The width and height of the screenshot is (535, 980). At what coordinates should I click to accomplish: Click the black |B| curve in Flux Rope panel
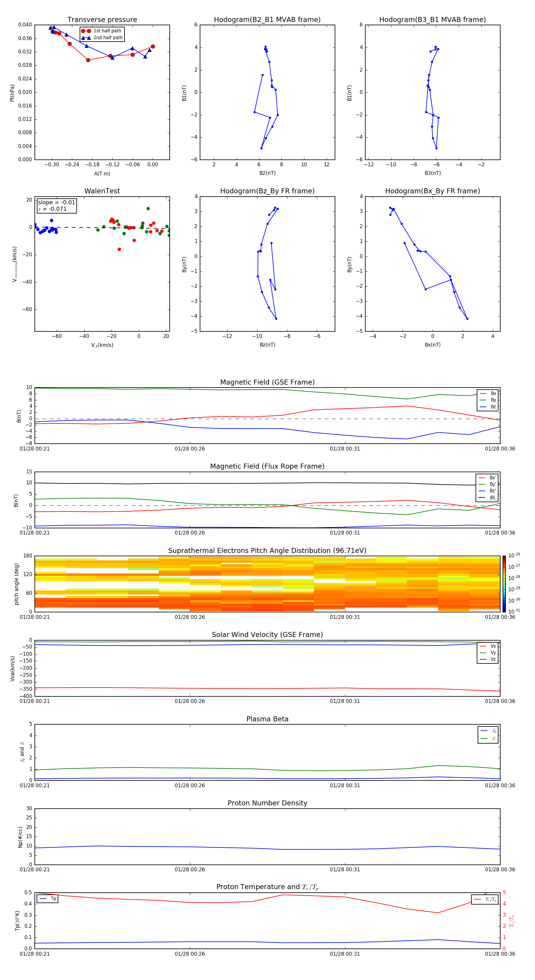pyautogui.click(x=267, y=483)
